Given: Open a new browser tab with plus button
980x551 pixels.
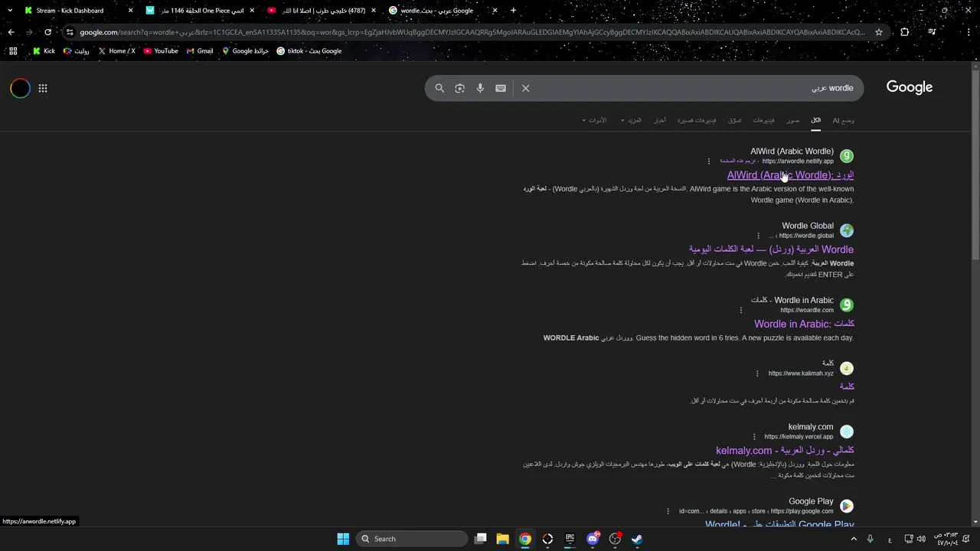Looking at the screenshot, I should 513,11.
